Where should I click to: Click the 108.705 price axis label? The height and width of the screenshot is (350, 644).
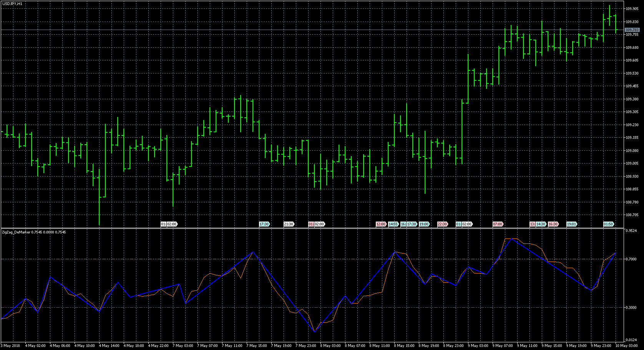[632, 215]
